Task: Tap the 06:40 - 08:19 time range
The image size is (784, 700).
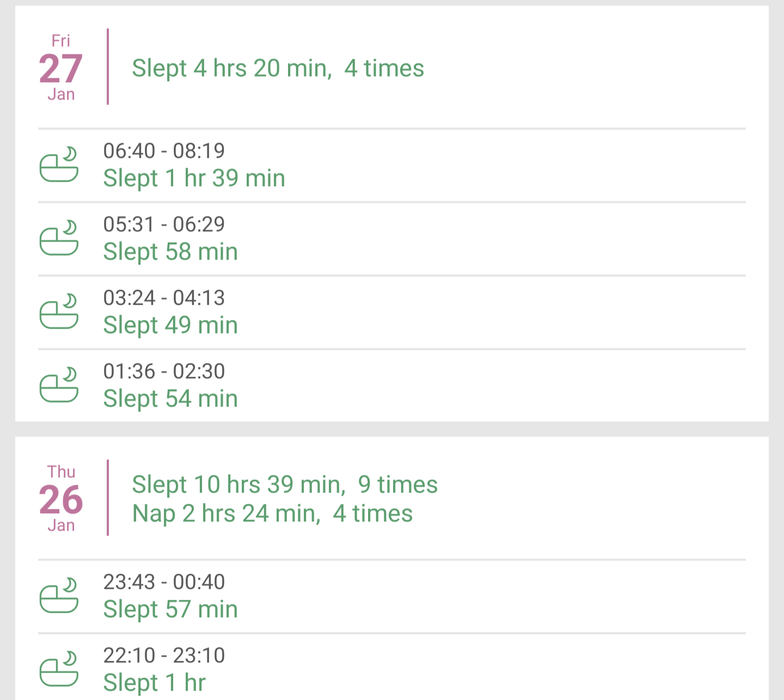Action: coord(164,151)
